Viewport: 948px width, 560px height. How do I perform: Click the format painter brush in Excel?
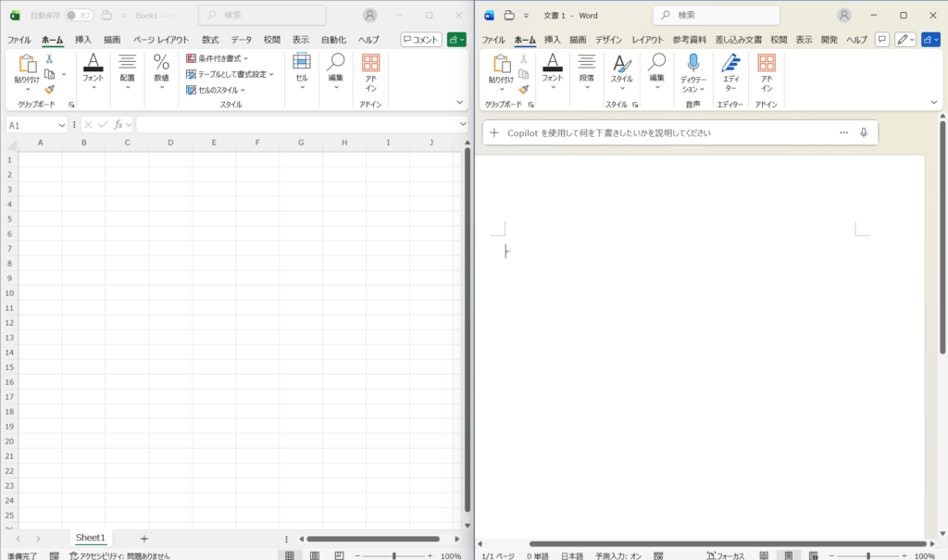49,90
